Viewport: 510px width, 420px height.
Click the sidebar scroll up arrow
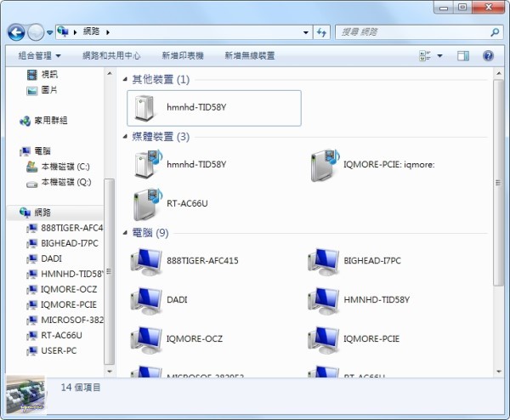[x=110, y=73]
